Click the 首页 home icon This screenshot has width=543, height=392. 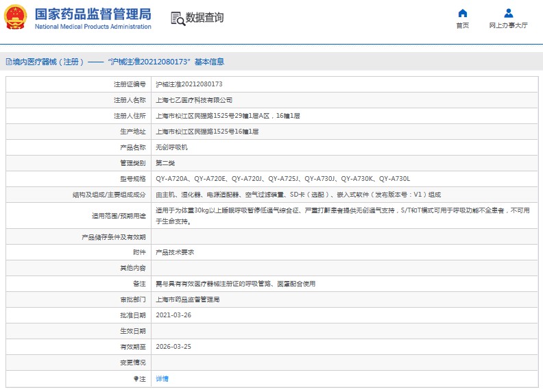(x=463, y=13)
